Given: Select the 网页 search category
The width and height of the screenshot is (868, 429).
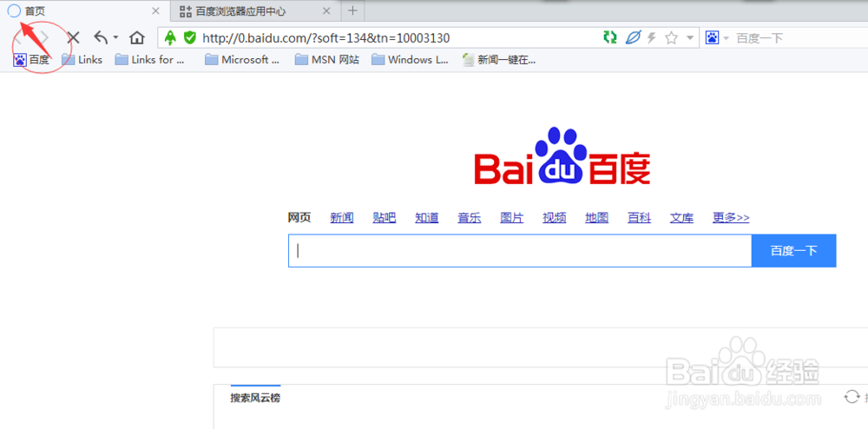Looking at the screenshot, I should (x=299, y=218).
